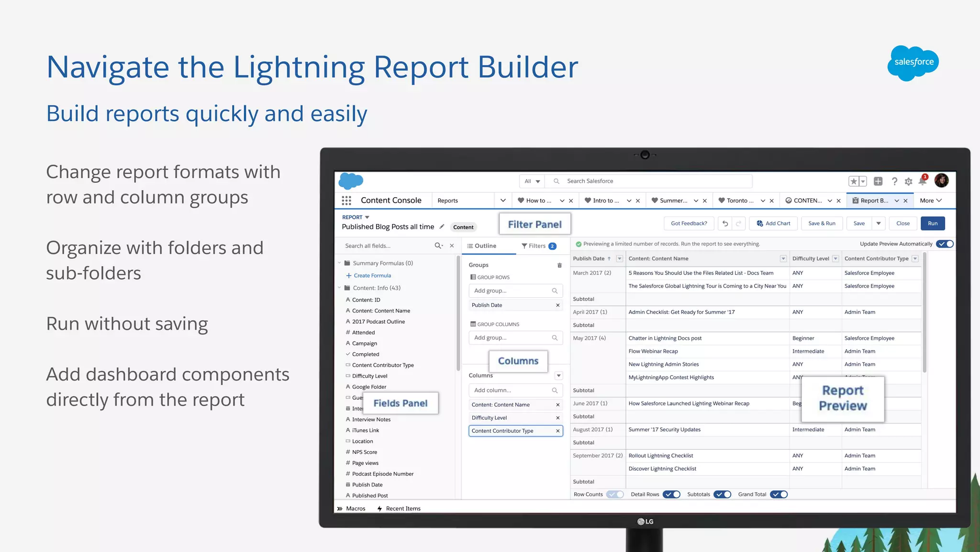Toggle Grand Total switch
Viewport: 980px width, 552px height.
(779, 495)
